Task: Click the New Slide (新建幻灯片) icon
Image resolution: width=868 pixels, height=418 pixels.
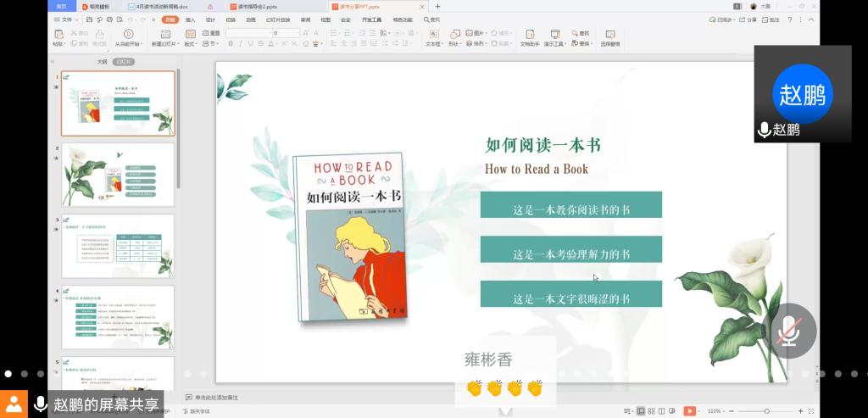Action: pyautogui.click(x=164, y=34)
